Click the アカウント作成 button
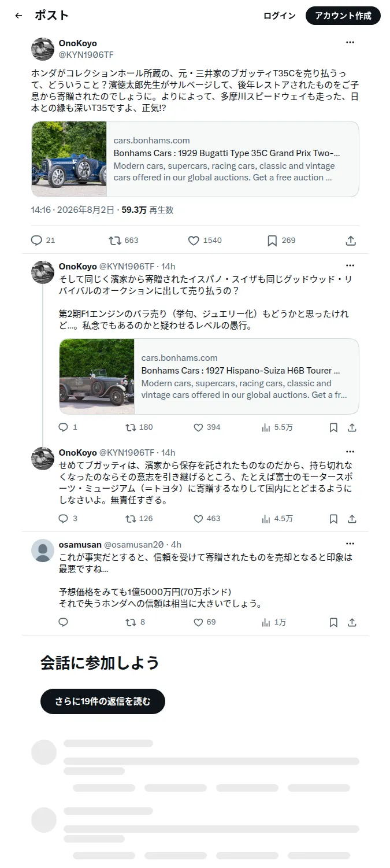Image resolution: width=390 pixels, height=868 pixels. click(343, 16)
